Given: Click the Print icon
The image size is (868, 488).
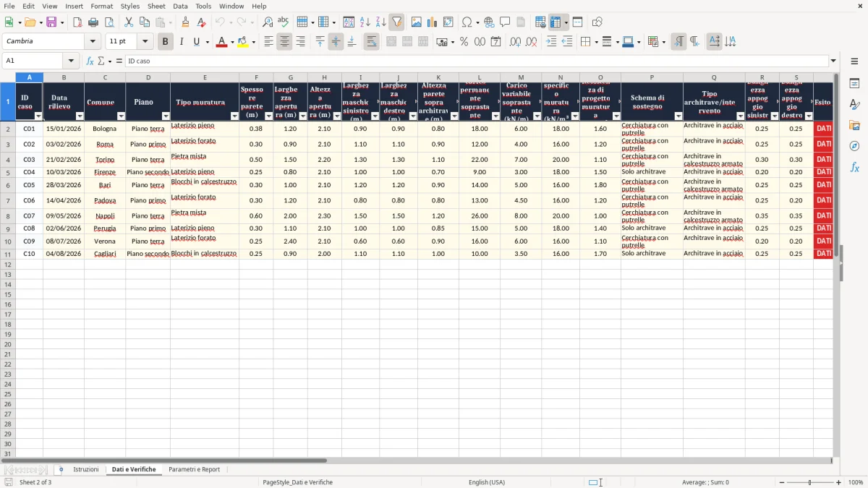Looking at the screenshot, I should coord(93,22).
